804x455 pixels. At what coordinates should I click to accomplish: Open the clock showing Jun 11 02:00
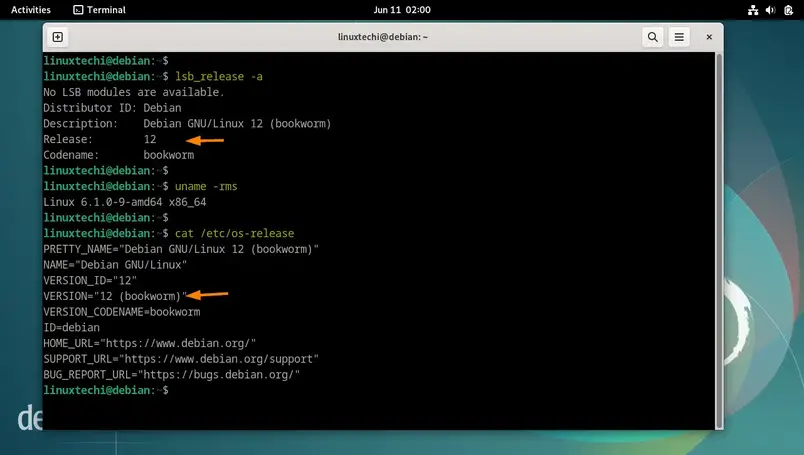coord(402,10)
